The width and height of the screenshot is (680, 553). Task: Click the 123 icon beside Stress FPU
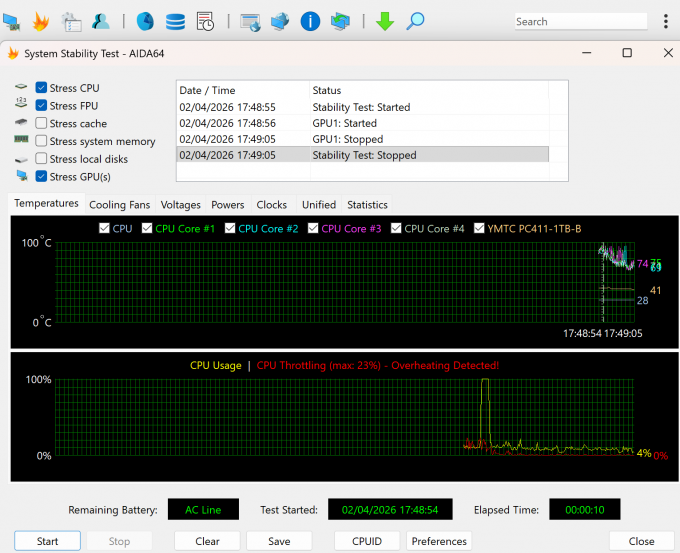coord(21,102)
